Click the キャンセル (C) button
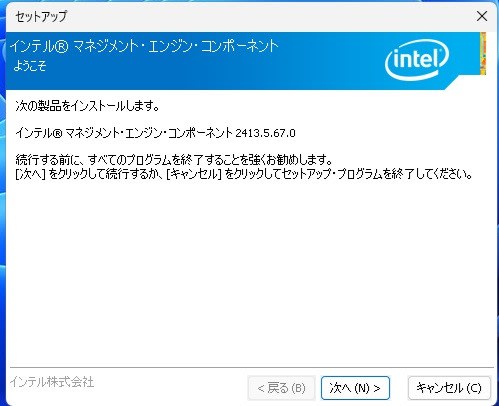The width and height of the screenshot is (499, 406). click(x=449, y=388)
